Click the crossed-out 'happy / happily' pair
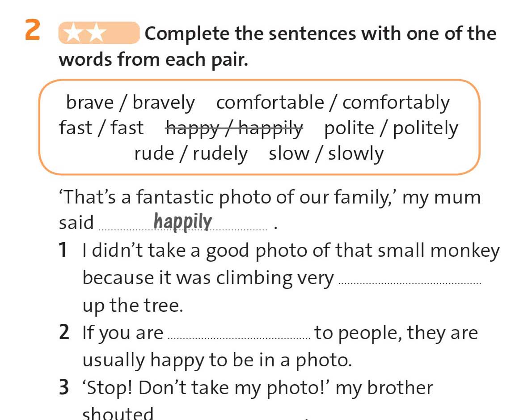Screen dimensions: 528x420 234,128
